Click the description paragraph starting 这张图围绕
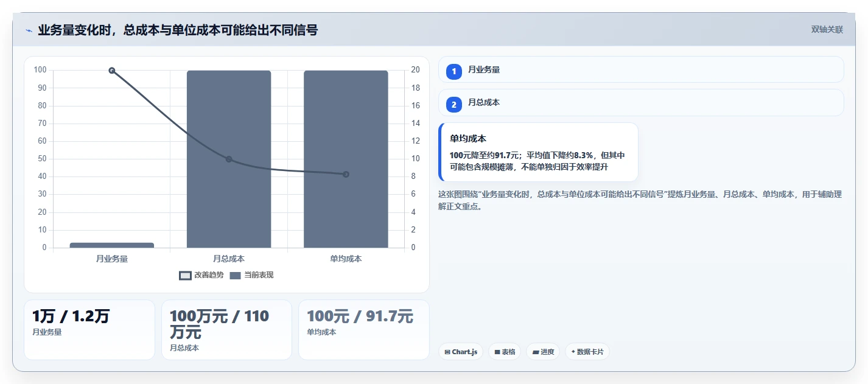The height and width of the screenshot is (384, 868). pos(640,200)
